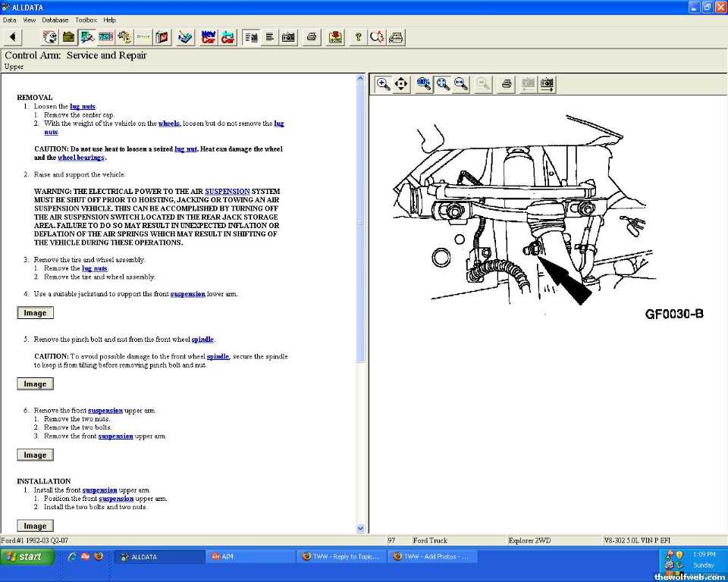Click the Image button below the jackstand step
Viewport: 728px width, 582px height.
(35, 313)
